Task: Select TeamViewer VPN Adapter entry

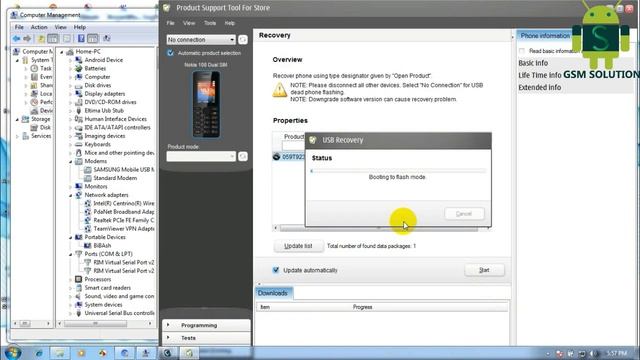Action: coord(124,229)
